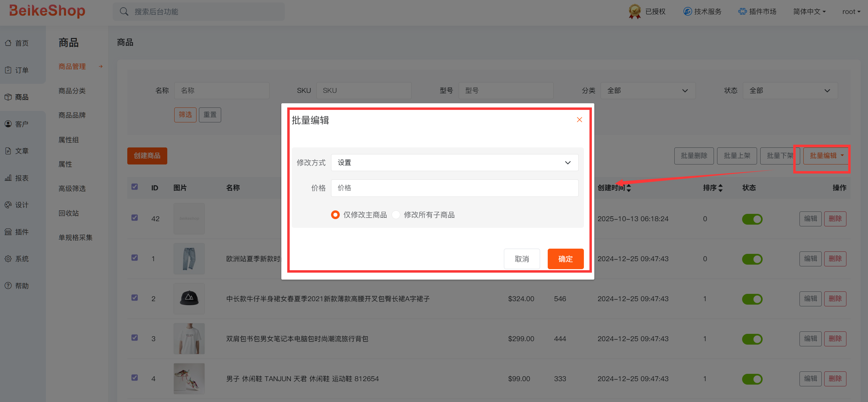Click the '价格' price input field
Viewport: 868px width, 402px height.
[x=454, y=188]
